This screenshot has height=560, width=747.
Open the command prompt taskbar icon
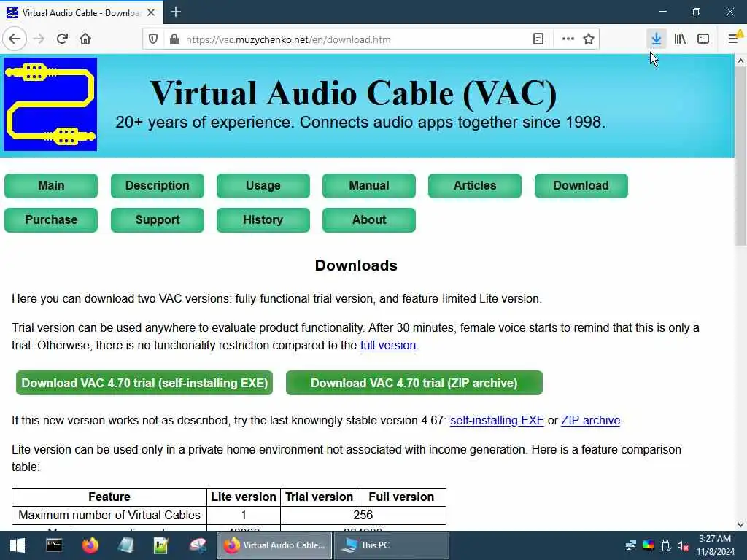(x=54, y=545)
